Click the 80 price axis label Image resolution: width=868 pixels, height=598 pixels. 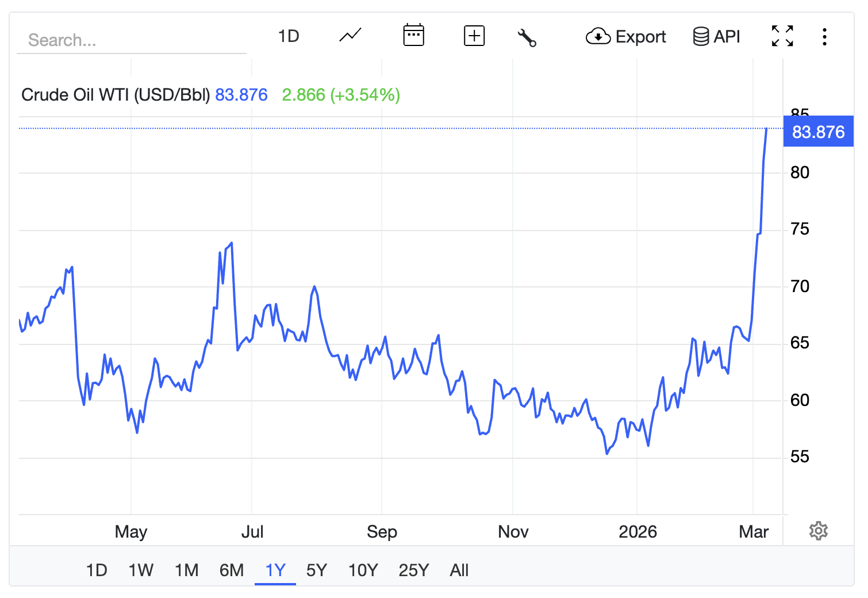[800, 172]
